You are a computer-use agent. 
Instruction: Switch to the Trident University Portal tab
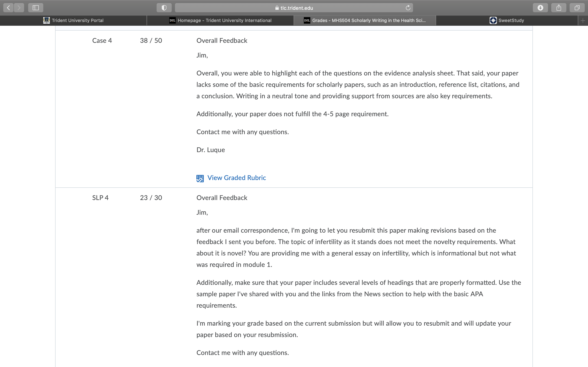[73, 21]
